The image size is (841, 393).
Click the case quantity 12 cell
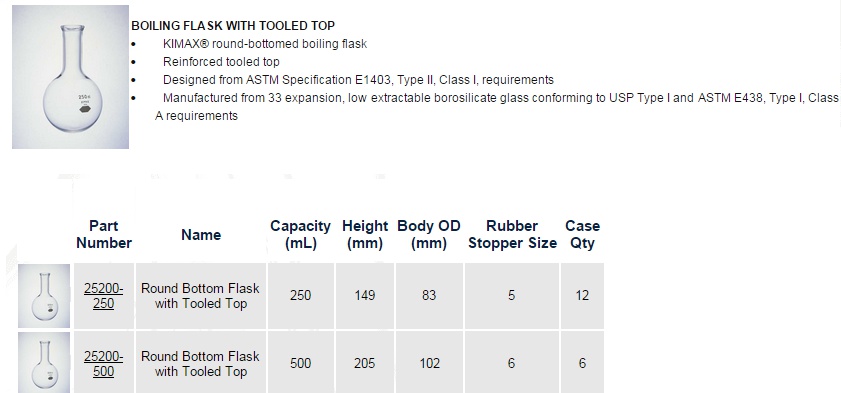(x=582, y=296)
